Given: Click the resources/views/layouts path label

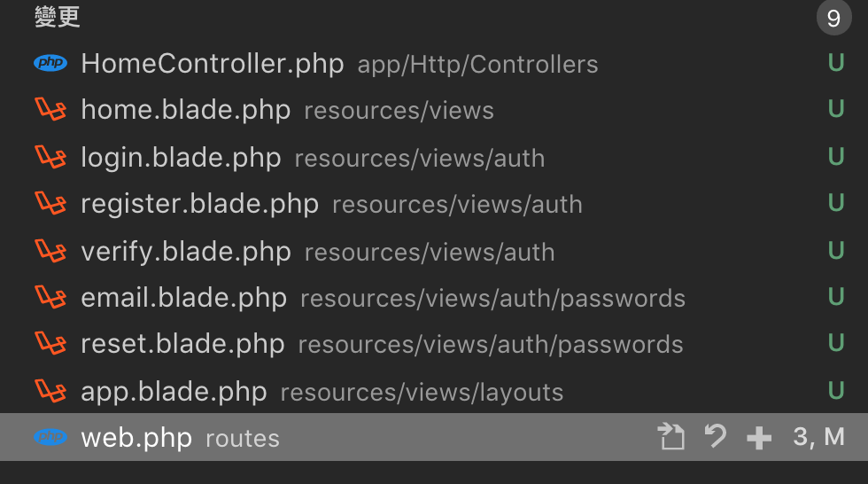Looking at the screenshot, I should click(422, 392).
